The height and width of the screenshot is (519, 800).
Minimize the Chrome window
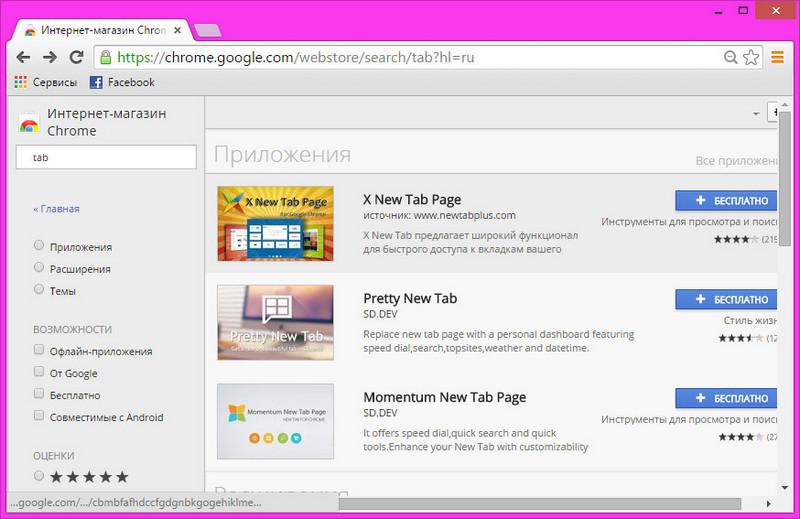[x=719, y=11]
